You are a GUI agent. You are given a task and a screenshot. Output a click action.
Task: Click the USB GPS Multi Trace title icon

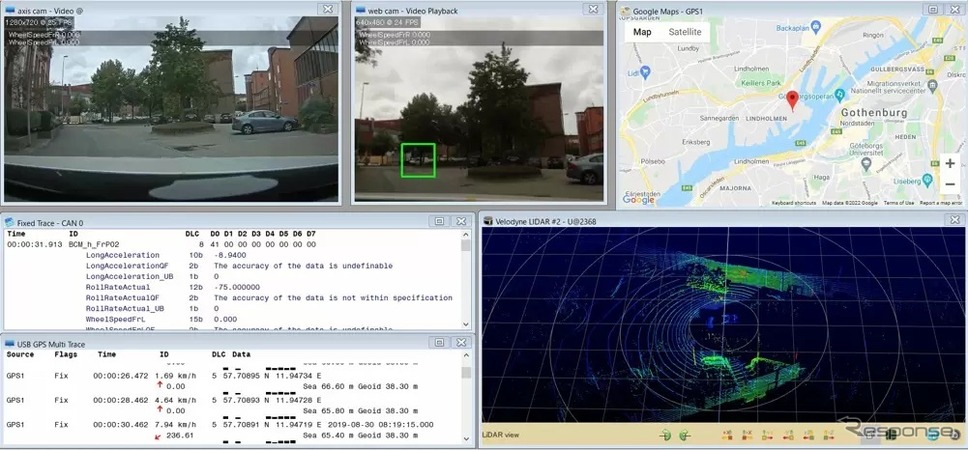pyautogui.click(x=10, y=344)
